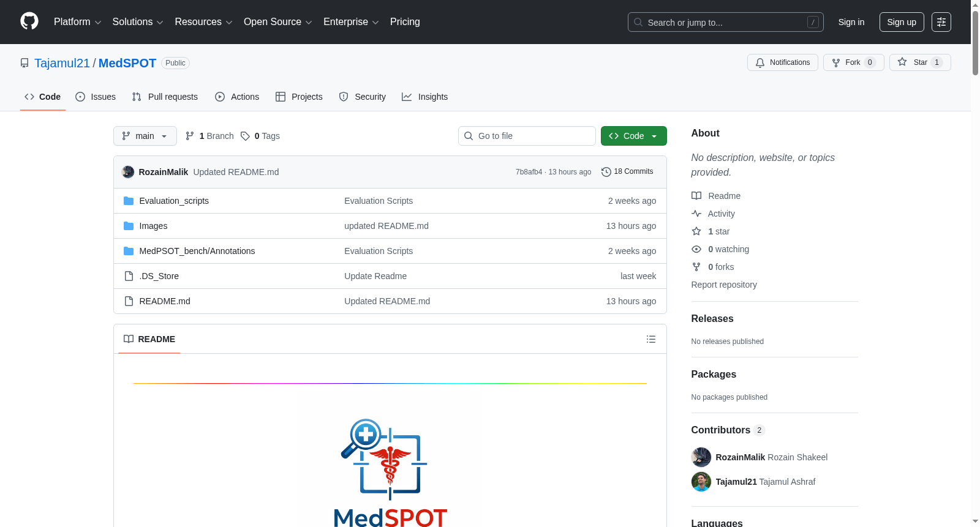Click the star icon beside 1 star
The image size is (980, 527).
[x=696, y=231]
